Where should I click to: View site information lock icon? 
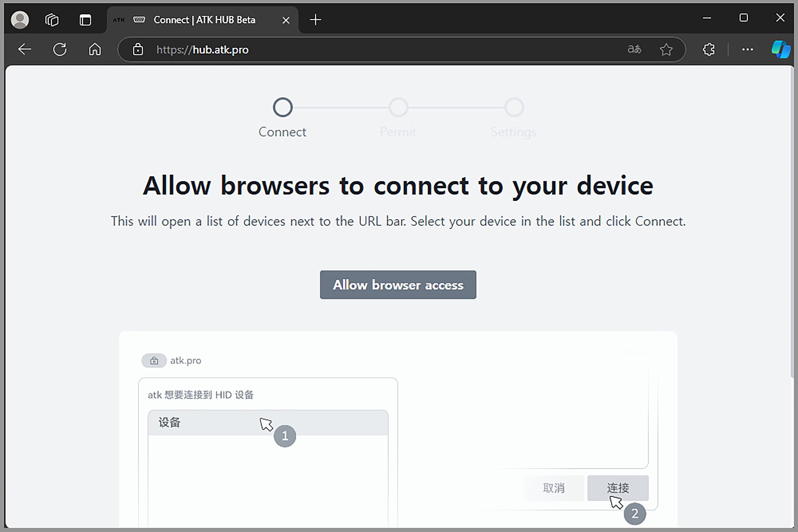click(x=138, y=49)
